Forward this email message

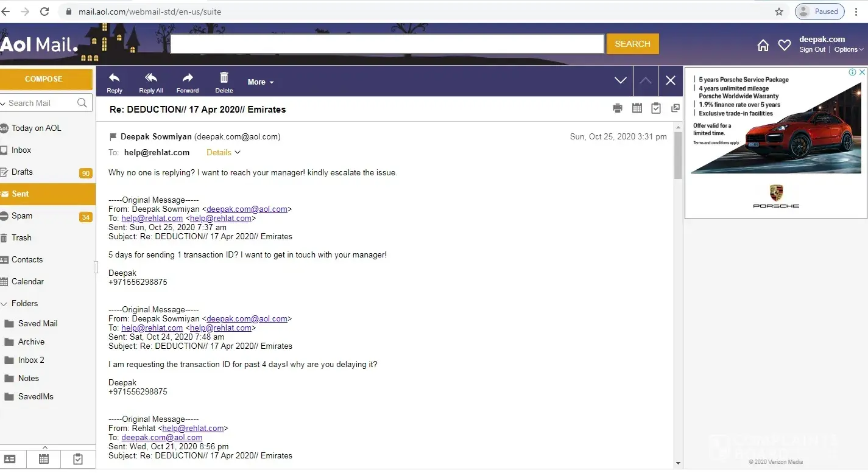(x=188, y=78)
